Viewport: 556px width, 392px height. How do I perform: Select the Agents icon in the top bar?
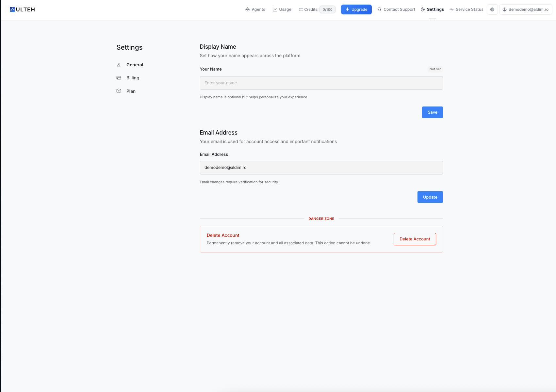[247, 9]
